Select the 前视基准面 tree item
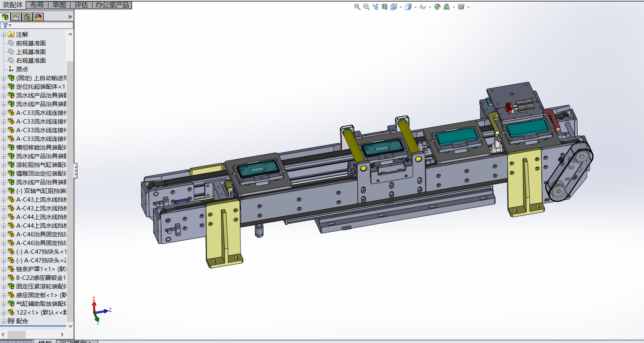The width and height of the screenshot is (644, 343). point(31,43)
